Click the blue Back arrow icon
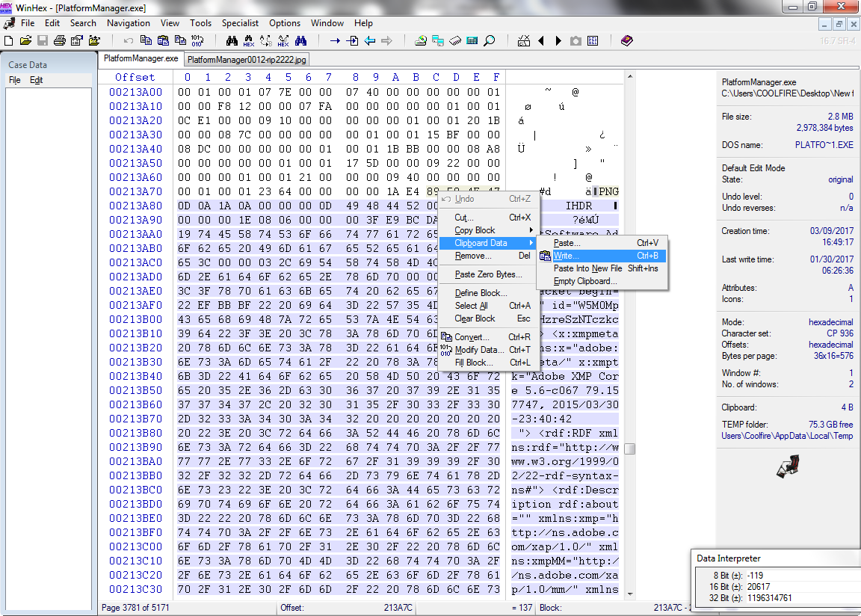 pos(369,40)
